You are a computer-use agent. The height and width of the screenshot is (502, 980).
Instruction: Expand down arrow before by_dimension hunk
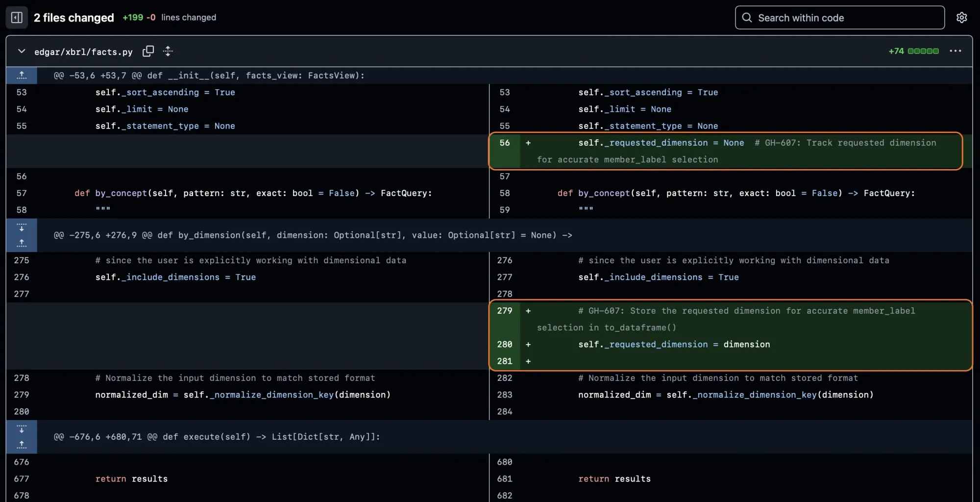pyautogui.click(x=22, y=227)
